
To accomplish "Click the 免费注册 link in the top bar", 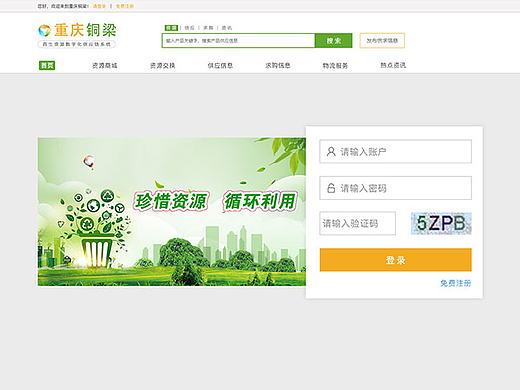I will pyautogui.click(x=125, y=6).
